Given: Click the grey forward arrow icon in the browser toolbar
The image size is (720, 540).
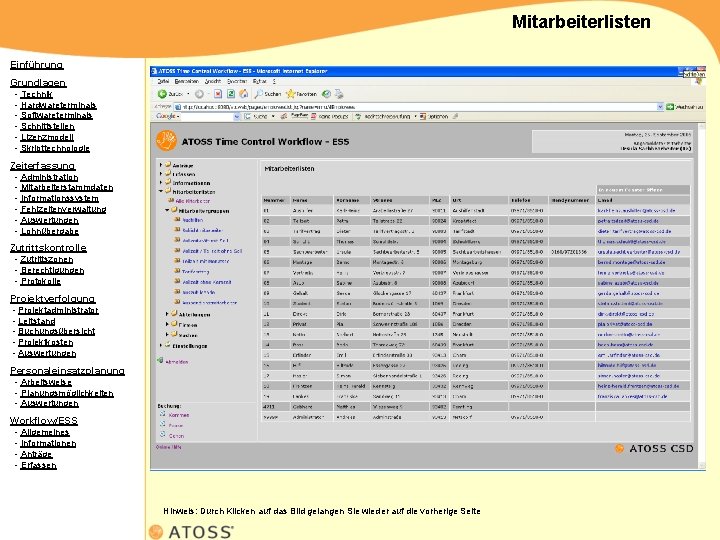Looking at the screenshot, I should pyautogui.click(x=199, y=94).
